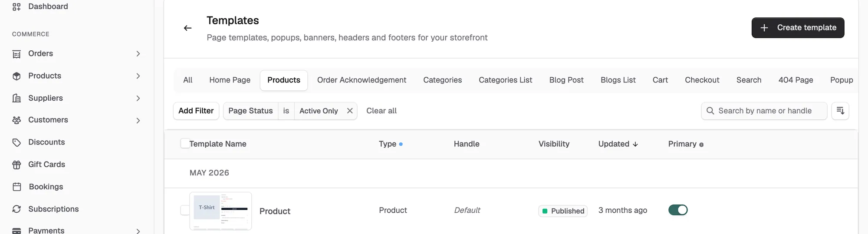Click the Discounts tag icon
Screen dimensions: 868x234
point(16,142)
